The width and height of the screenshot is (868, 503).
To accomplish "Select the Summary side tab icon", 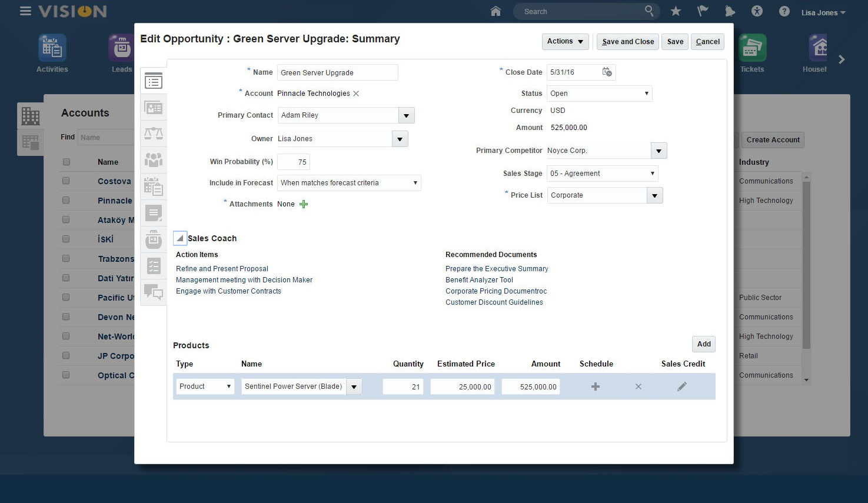I will (154, 81).
